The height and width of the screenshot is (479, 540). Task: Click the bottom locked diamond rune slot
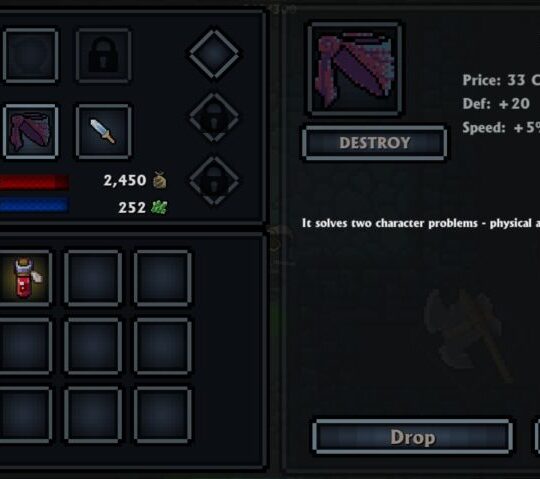pyautogui.click(x=214, y=181)
